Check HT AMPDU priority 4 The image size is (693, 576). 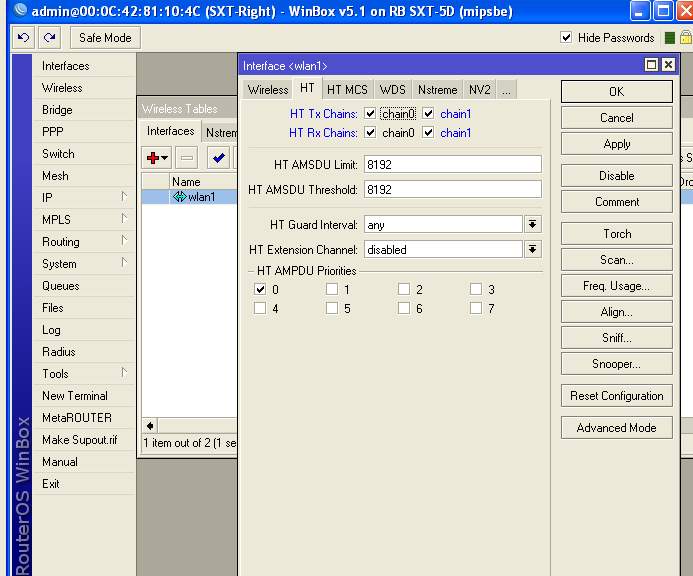(x=260, y=308)
